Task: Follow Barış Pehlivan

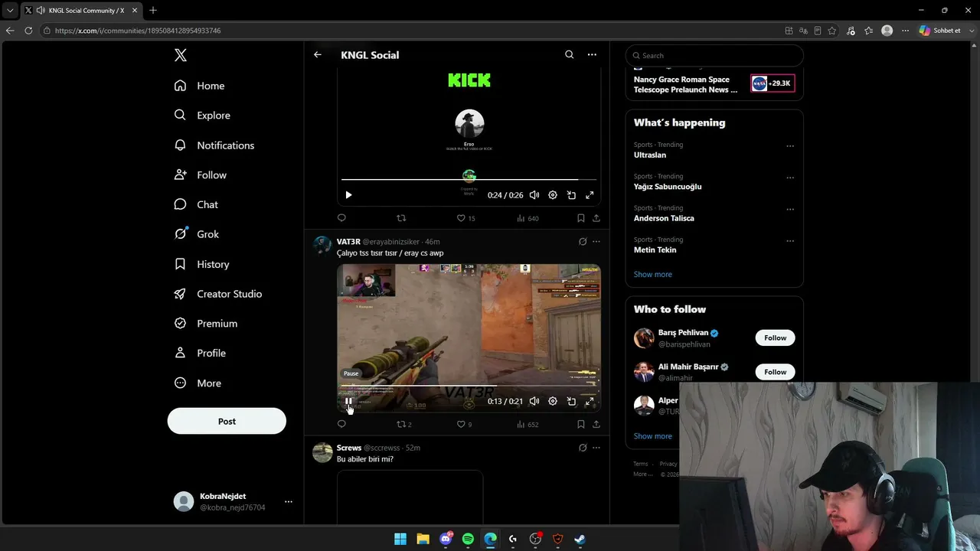Action: [775, 337]
